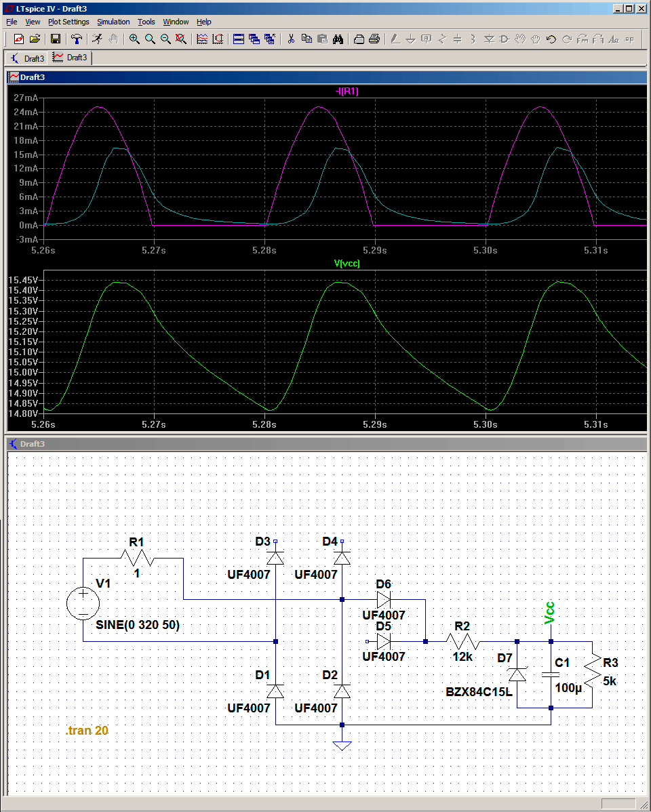
Task: Select the Pan magnifier icon
Action: (150, 39)
